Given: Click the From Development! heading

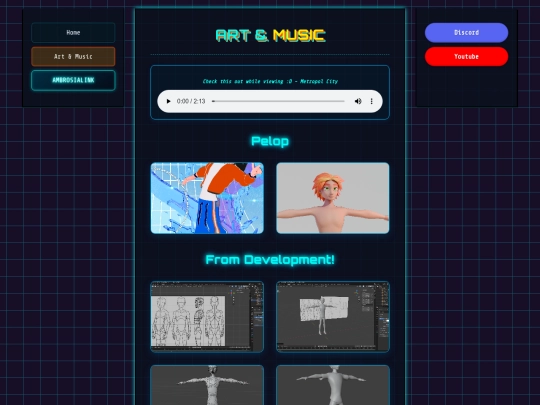Looking at the screenshot, I should tap(270, 260).
